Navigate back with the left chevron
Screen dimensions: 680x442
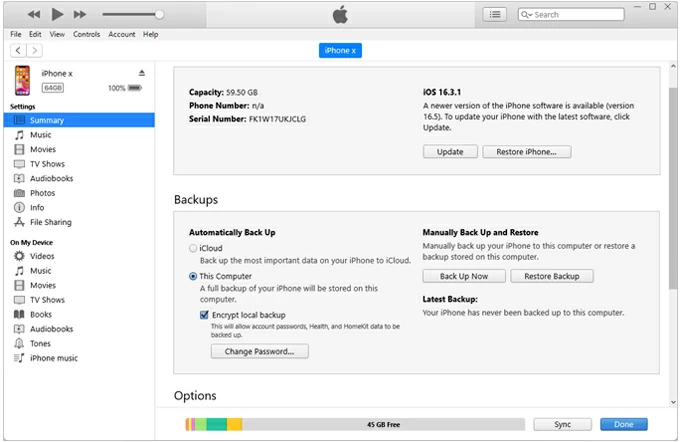[18, 50]
